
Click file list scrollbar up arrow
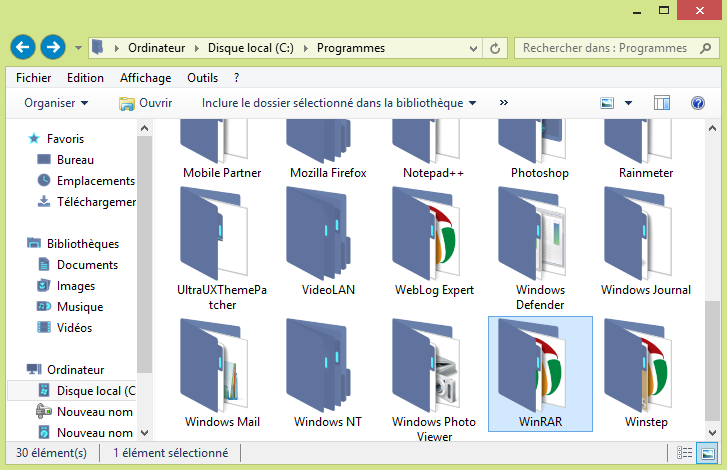coord(713,128)
